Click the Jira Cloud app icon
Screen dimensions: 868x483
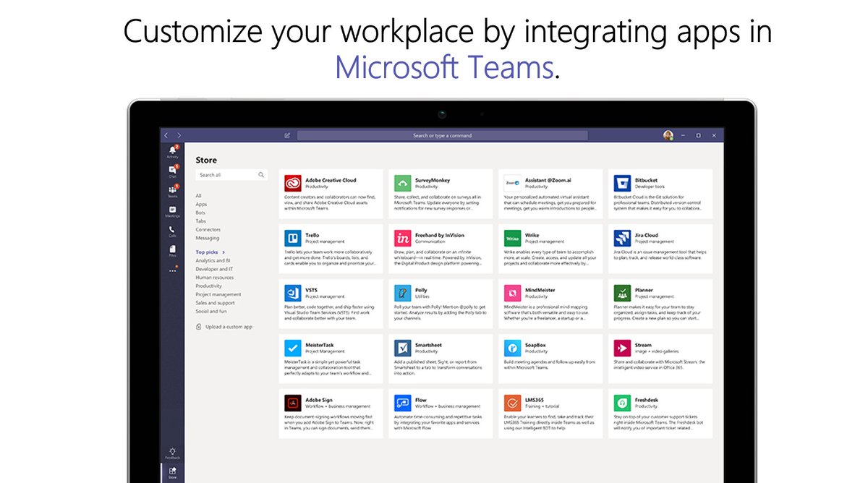click(622, 238)
